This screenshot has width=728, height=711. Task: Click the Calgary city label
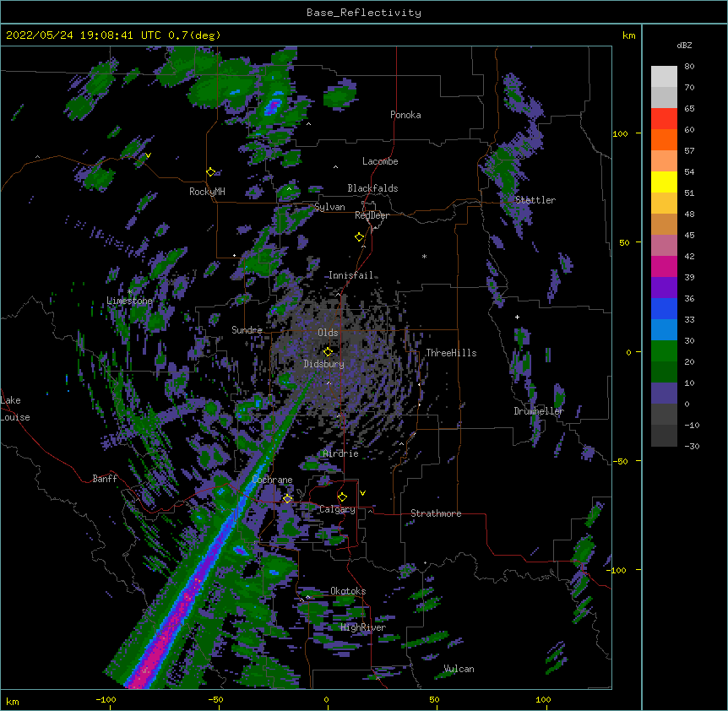338,509
